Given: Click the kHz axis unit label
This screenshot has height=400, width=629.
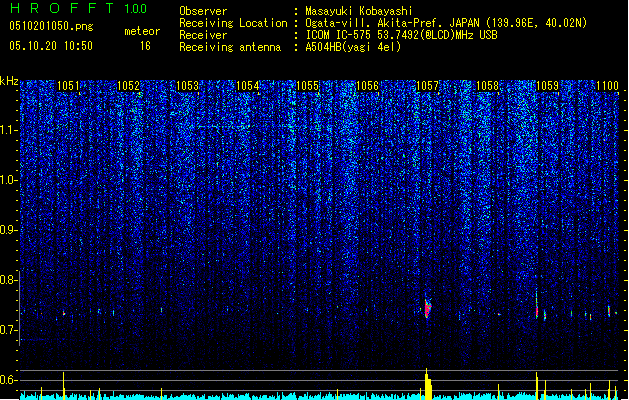Looking at the screenshot, I should pos(9,81).
